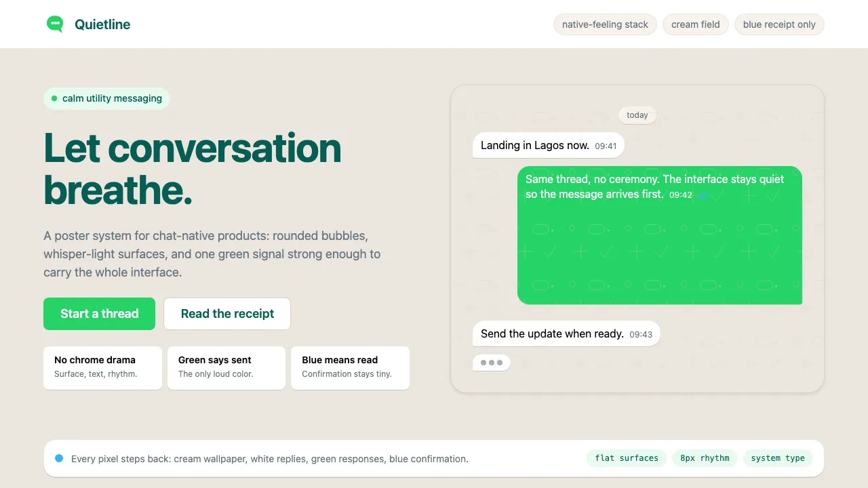Open the "Blue means read" feature card
This screenshot has height=488, width=868.
point(350,368)
